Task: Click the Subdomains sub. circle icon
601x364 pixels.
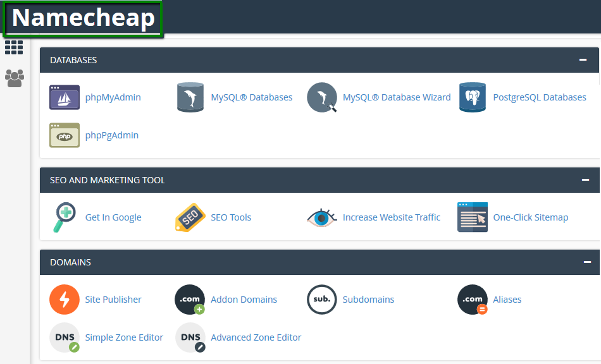Action: (321, 300)
